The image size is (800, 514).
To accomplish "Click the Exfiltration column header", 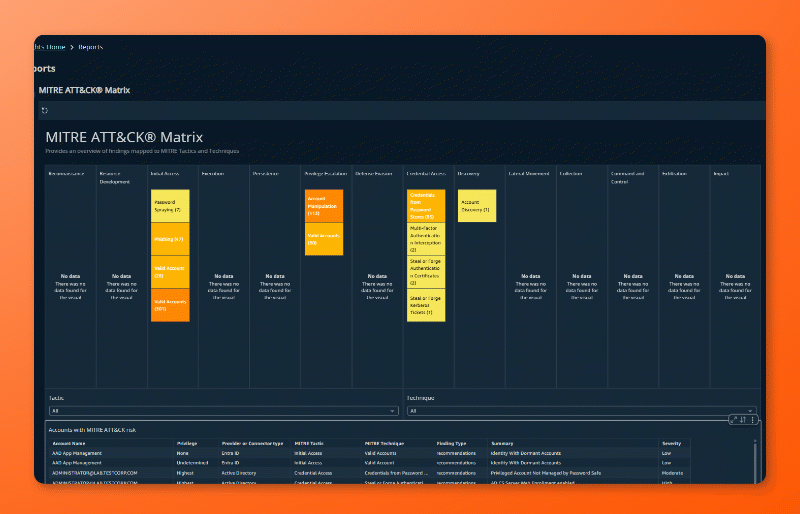I will (674, 174).
